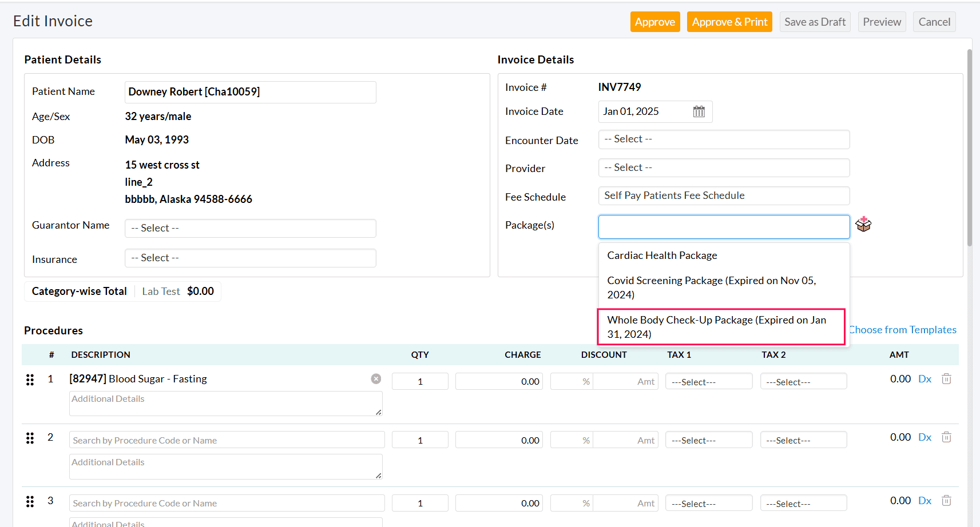Select the Cardiac Health Package option

pos(662,255)
